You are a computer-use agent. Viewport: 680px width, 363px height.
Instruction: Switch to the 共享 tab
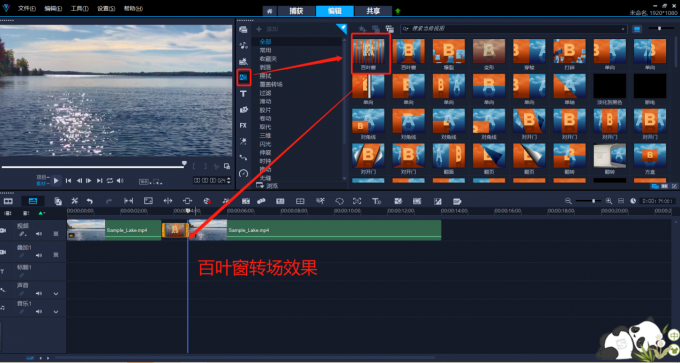(x=373, y=11)
